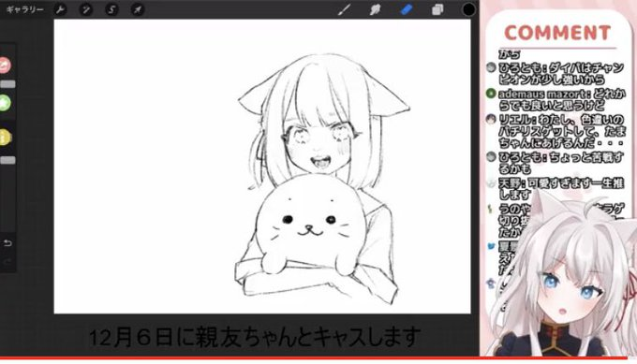Viewport: 637px width, 364px height.
Task: Click comment by ademaus mazort
Action: coord(561,100)
